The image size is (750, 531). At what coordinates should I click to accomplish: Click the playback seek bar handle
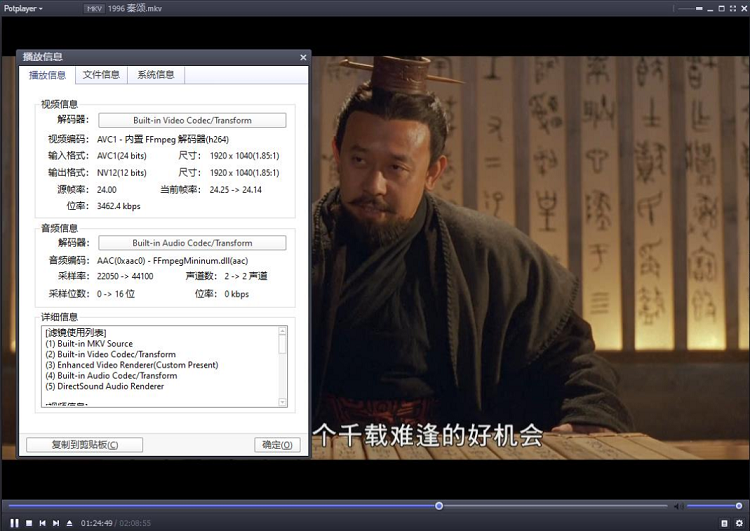(439, 506)
